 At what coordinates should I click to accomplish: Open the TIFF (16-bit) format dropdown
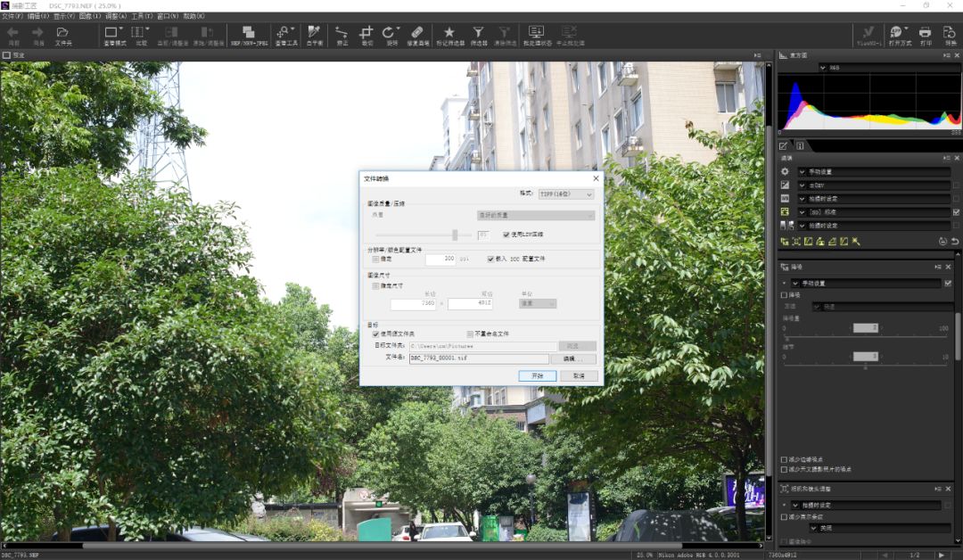(x=565, y=194)
